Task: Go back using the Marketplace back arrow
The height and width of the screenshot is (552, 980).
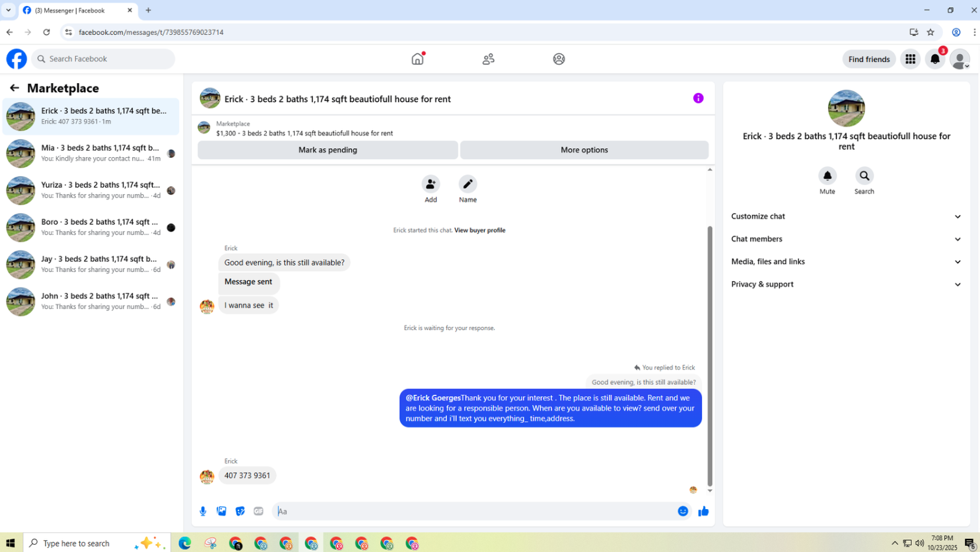Action: [14, 88]
